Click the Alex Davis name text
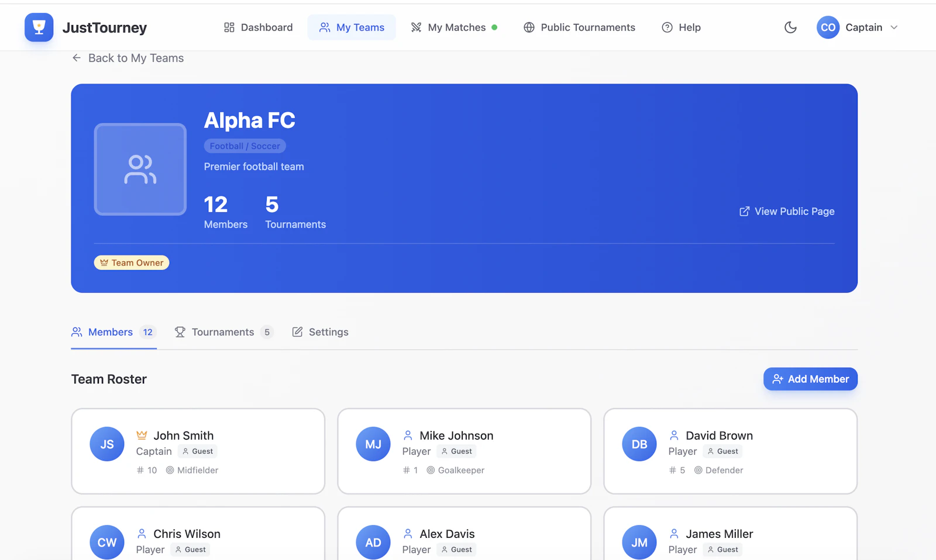This screenshot has width=936, height=560. click(x=448, y=534)
